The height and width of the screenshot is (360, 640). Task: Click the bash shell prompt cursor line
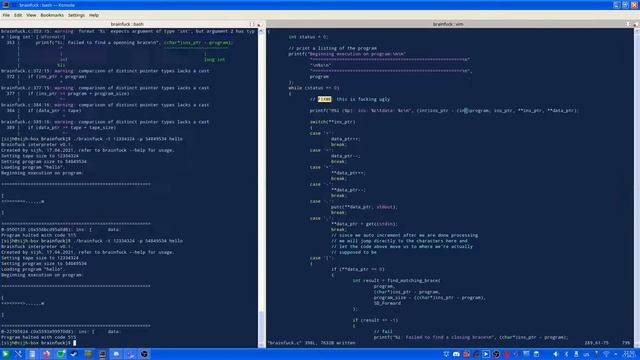[38, 343]
